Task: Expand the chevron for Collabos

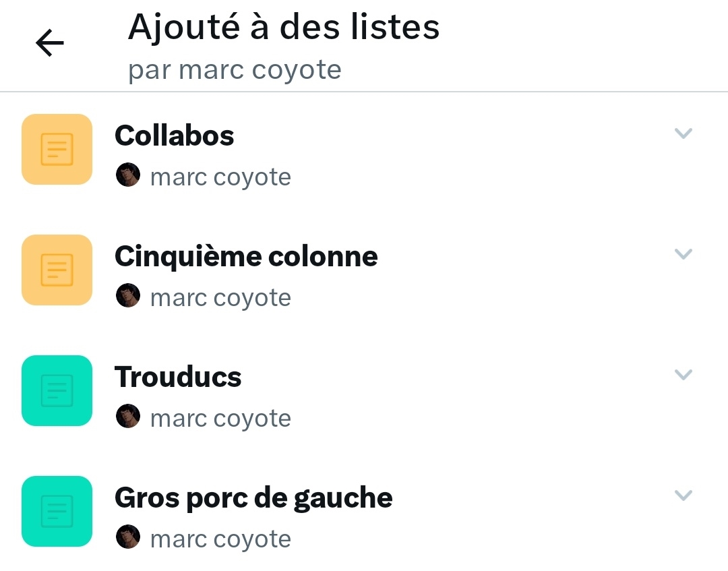Action: tap(684, 133)
